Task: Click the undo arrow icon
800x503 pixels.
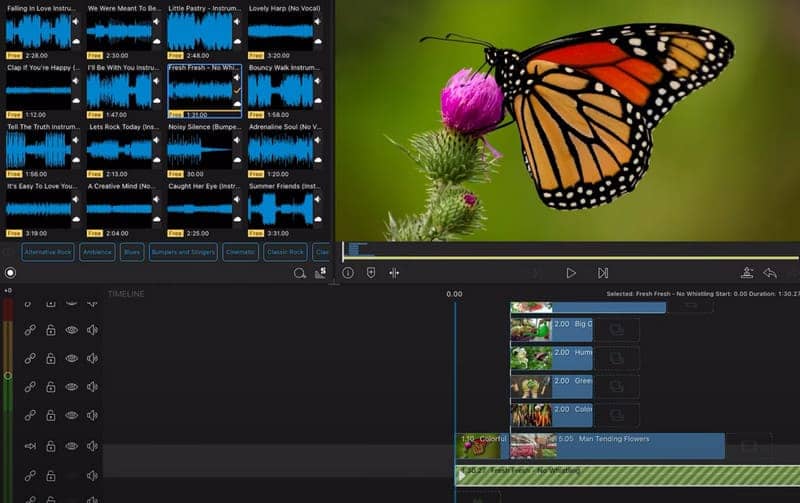Action: click(770, 272)
